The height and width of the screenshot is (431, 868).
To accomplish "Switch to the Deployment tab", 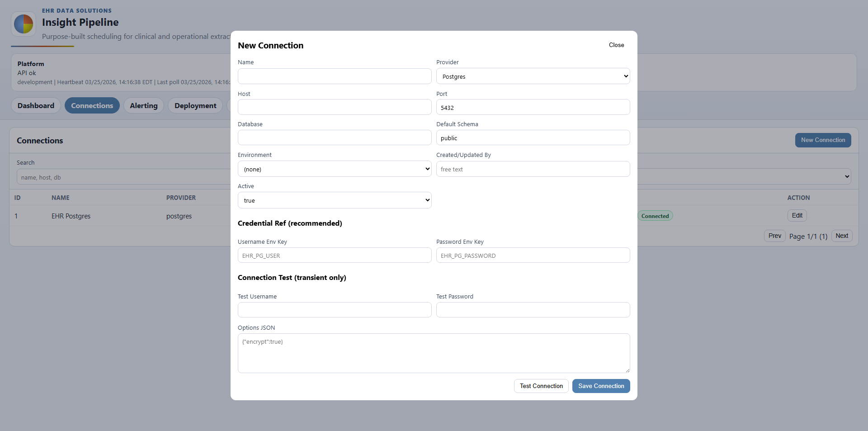I will [195, 105].
